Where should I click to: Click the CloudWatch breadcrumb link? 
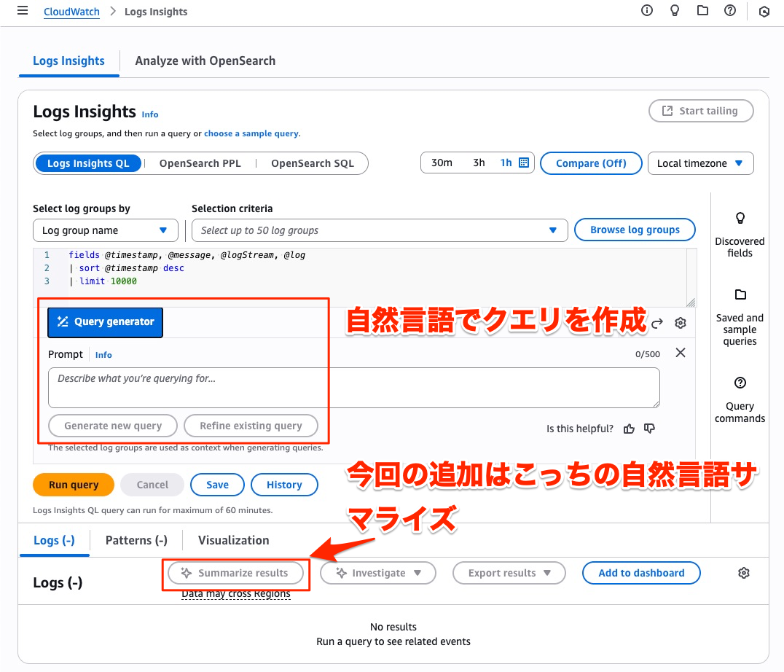coord(71,12)
